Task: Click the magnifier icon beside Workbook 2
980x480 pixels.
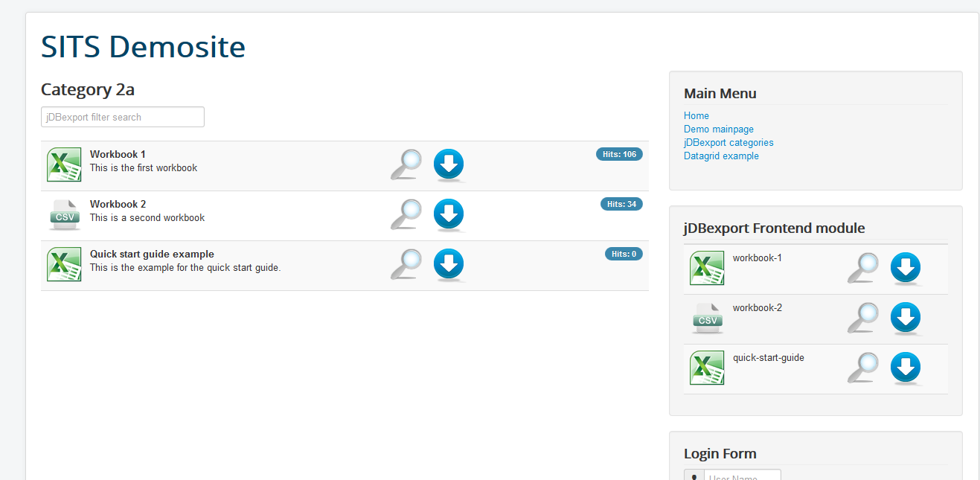Action: tap(406, 214)
